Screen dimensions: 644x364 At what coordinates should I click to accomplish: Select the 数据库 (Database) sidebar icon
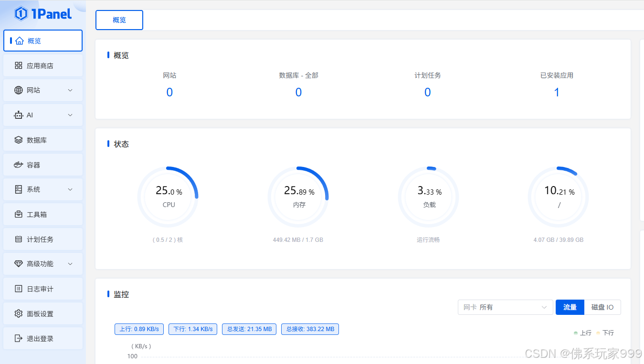point(19,140)
